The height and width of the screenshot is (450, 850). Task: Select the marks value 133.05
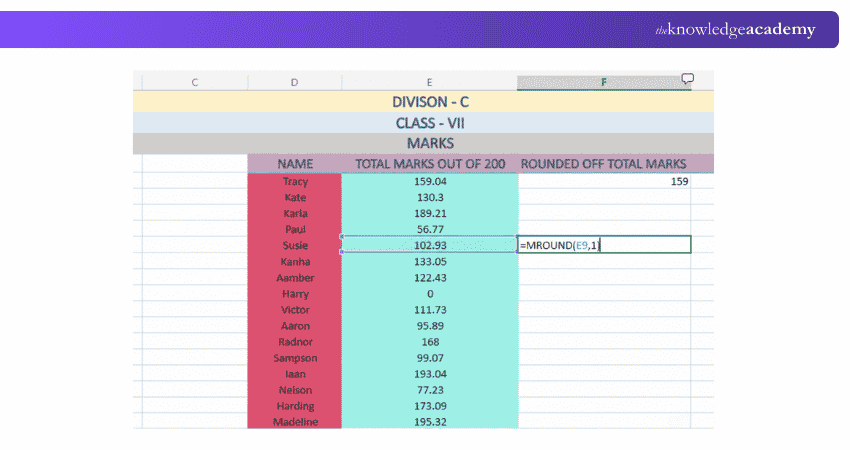click(430, 262)
